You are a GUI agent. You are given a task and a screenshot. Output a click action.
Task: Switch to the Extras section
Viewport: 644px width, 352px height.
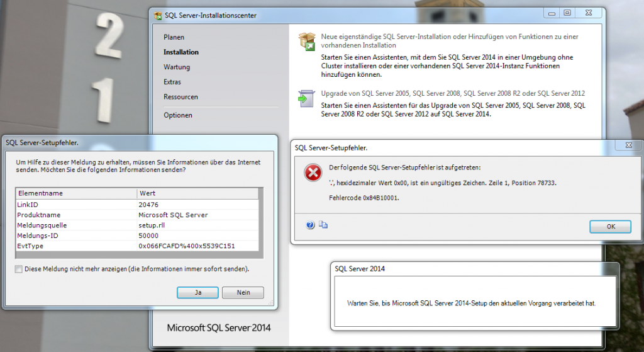[172, 82]
